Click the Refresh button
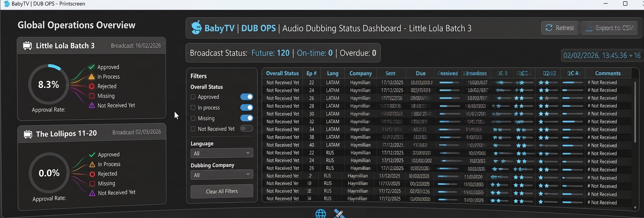 click(560, 28)
